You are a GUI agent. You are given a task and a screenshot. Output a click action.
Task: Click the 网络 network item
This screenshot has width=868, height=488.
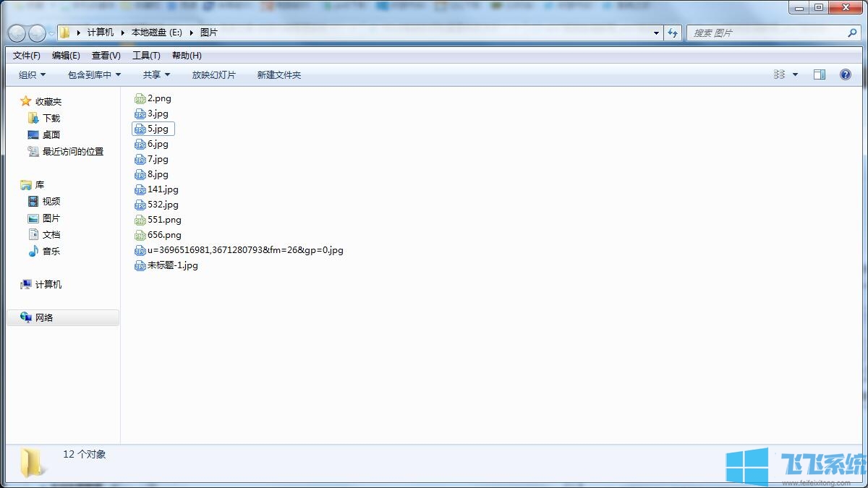(x=44, y=317)
